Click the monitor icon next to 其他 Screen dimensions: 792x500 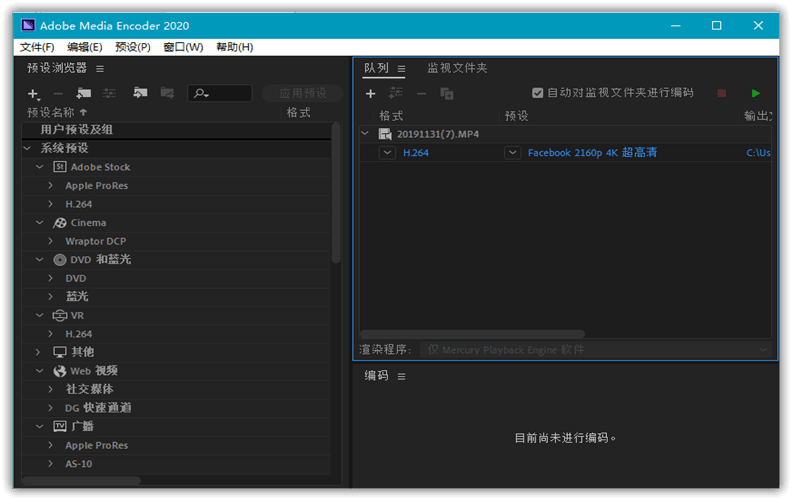[60, 352]
